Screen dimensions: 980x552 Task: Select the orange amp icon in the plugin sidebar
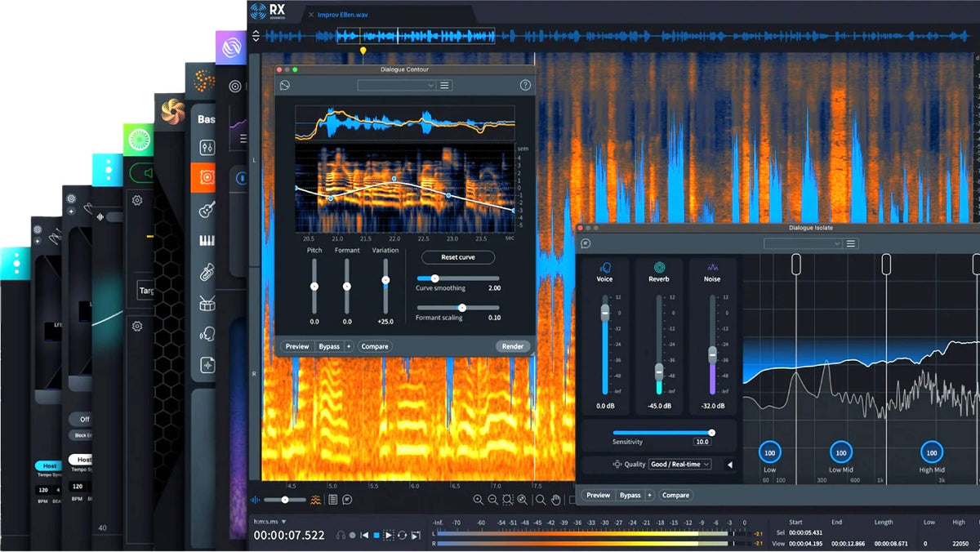[x=204, y=177]
